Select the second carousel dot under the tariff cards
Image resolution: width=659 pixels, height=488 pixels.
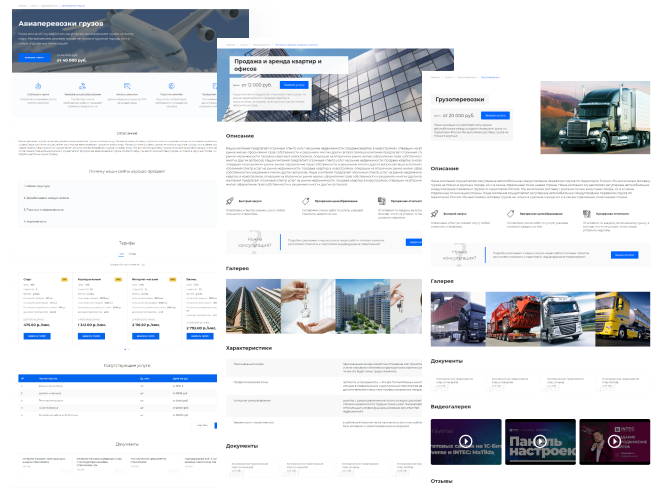pos(129,349)
